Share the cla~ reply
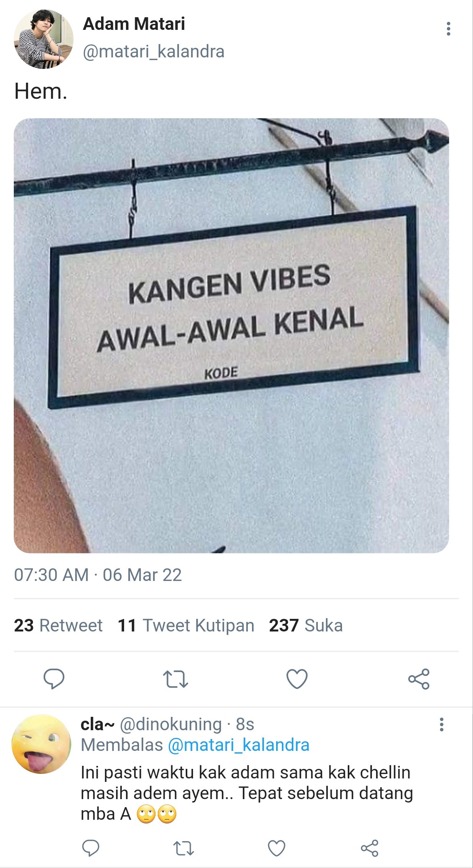Viewport: 473px width, 868px height. click(x=369, y=848)
